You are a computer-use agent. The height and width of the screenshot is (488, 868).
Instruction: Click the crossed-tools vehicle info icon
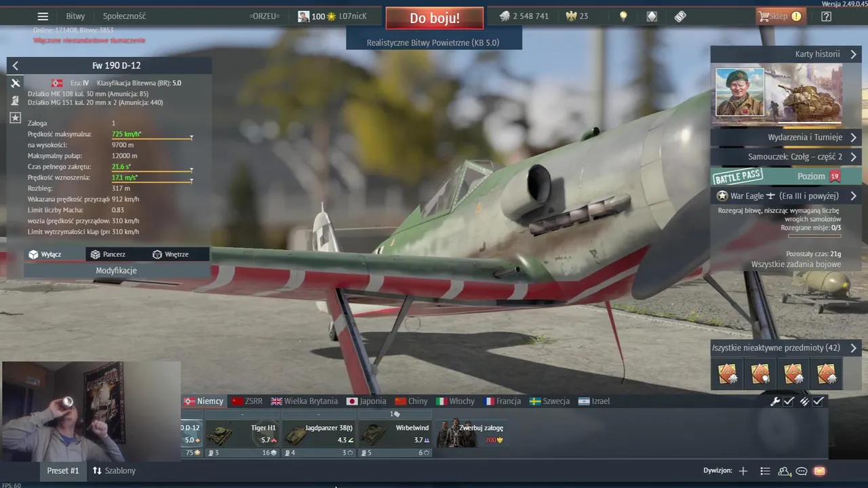16,83
